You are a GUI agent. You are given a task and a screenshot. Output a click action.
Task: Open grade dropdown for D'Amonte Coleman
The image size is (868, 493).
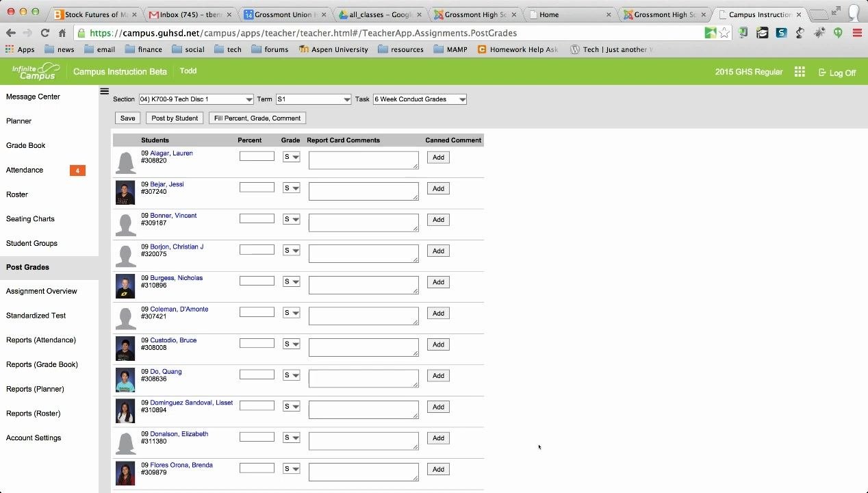(x=291, y=313)
